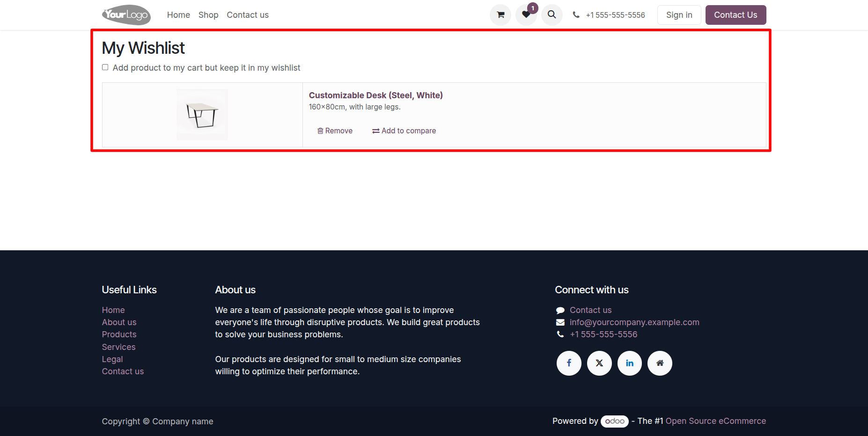Open Home link in Useful Links
Image resolution: width=868 pixels, height=436 pixels.
click(113, 310)
